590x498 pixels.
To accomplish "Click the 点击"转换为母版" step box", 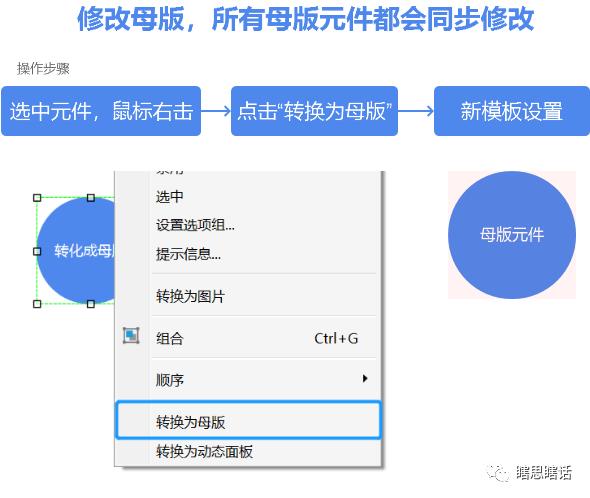I will coord(314,111).
